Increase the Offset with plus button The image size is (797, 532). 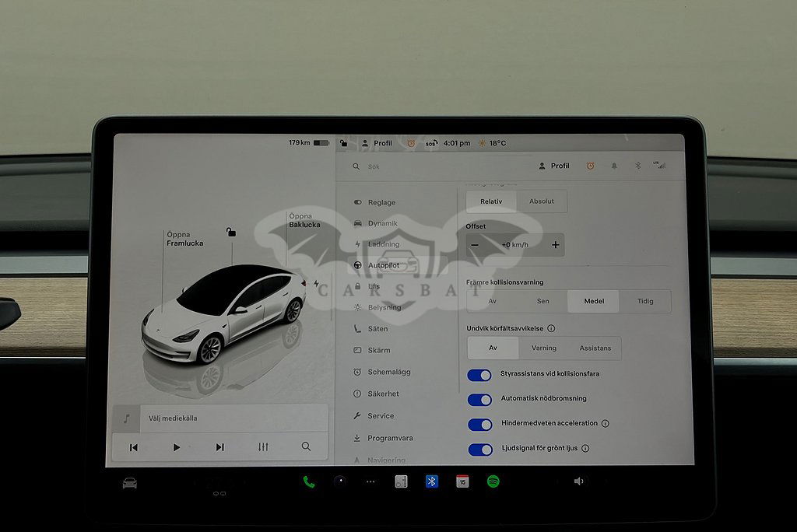click(x=555, y=245)
